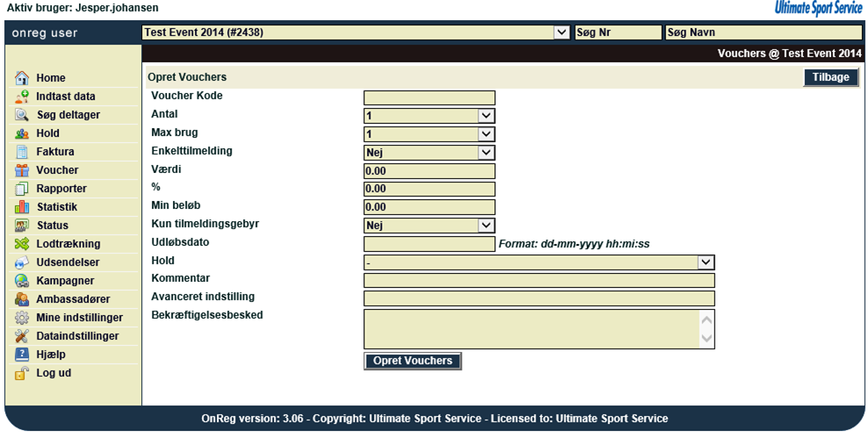Click the Opret Vouchers section heading

pos(187,77)
